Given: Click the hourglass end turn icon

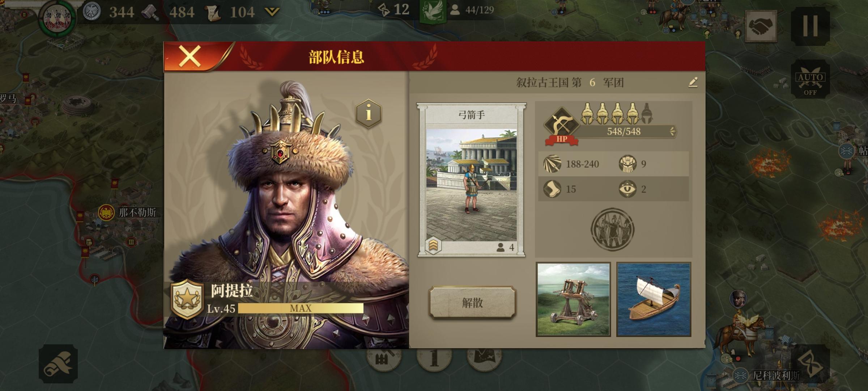Looking at the screenshot, I should coord(810,363).
